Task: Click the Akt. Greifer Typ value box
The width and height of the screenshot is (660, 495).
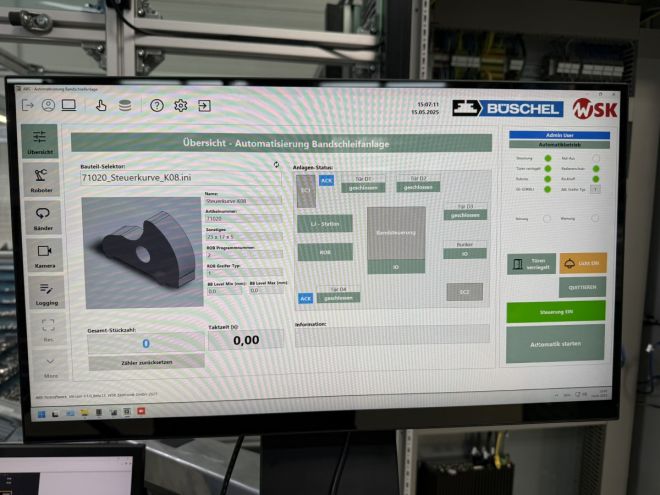Action: point(595,189)
